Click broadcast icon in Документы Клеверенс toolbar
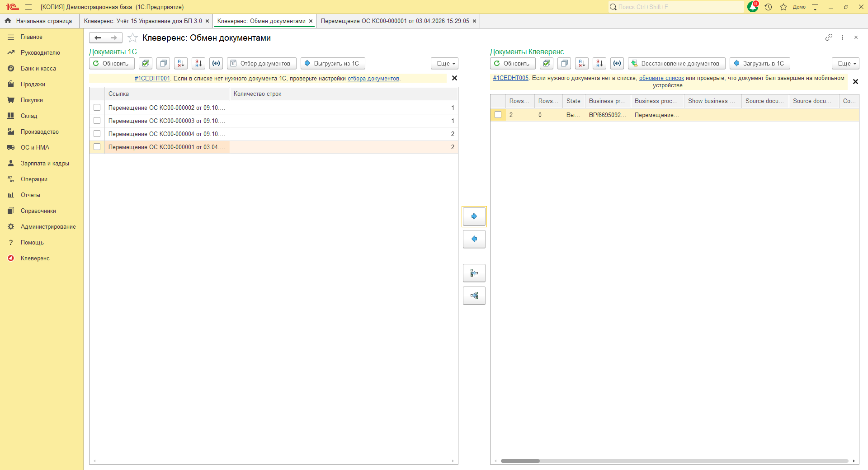The height and width of the screenshot is (470, 868). coord(617,64)
